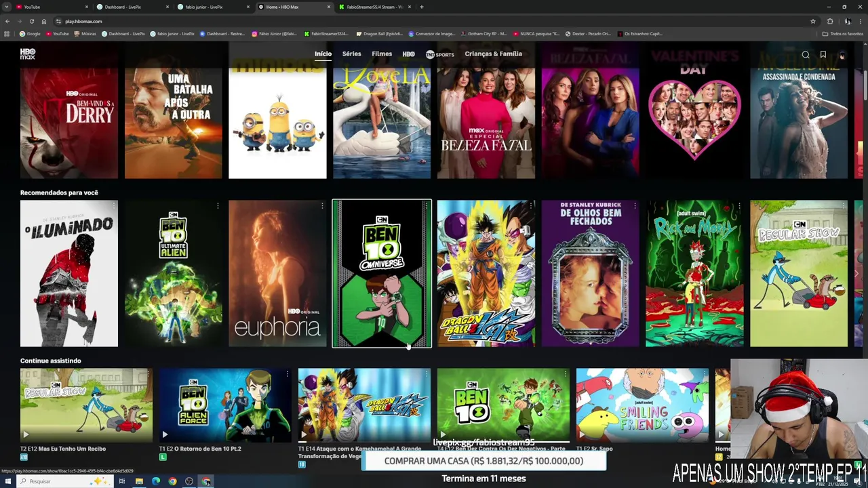Open the Séries menu item
Image resolution: width=868 pixels, height=488 pixels.
click(352, 54)
